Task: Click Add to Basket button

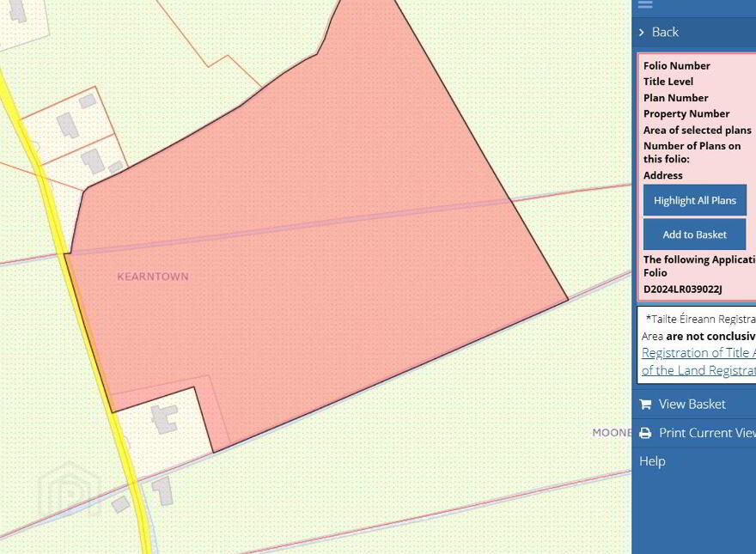Action: tap(695, 234)
